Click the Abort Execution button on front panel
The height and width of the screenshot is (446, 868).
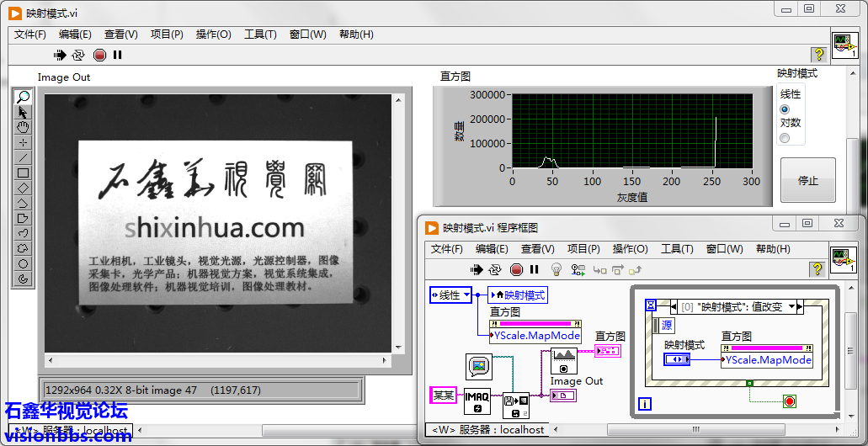(99, 55)
